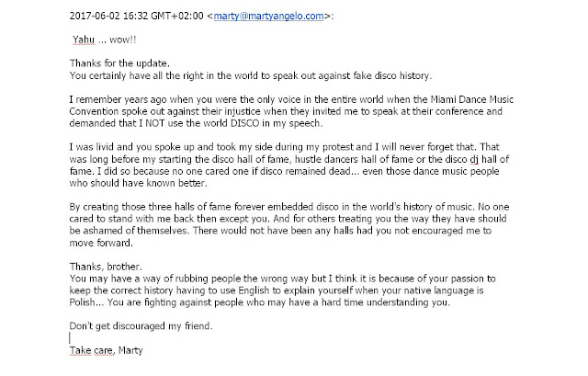Viewport: 588px width, 376px height.
Task: Click the underlined word 'dj'
Action: point(474,159)
